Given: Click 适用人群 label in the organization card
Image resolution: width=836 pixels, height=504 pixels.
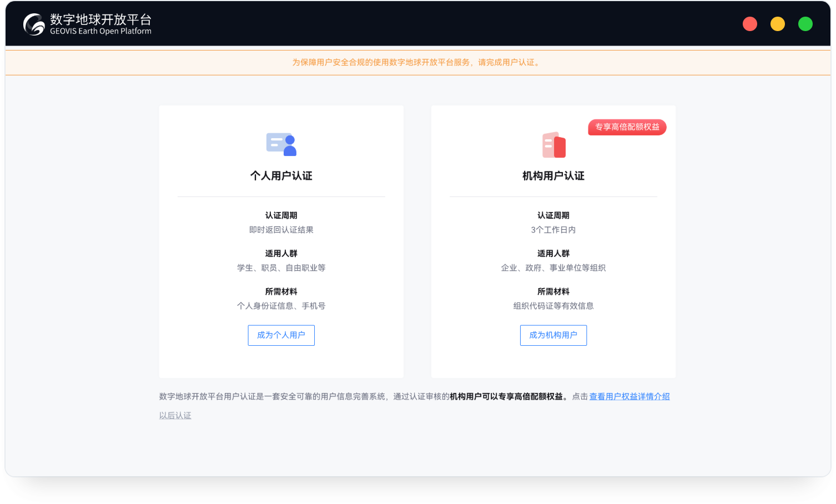Looking at the screenshot, I should 553,254.
